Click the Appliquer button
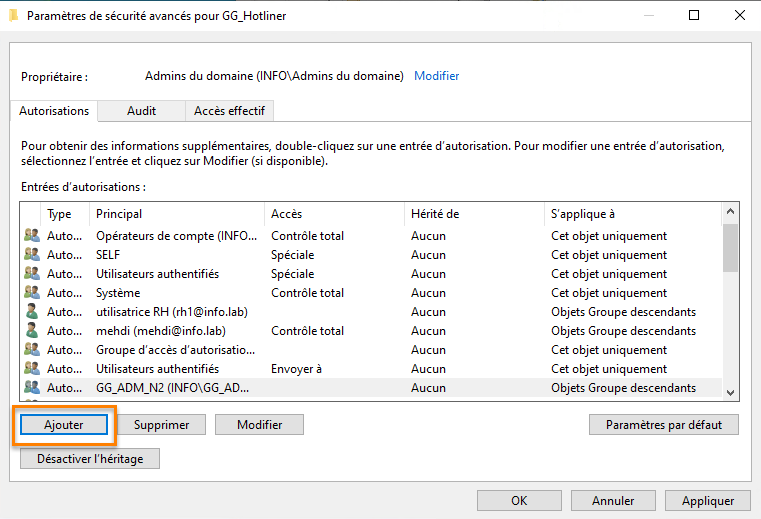 pyautogui.click(x=708, y=501)
